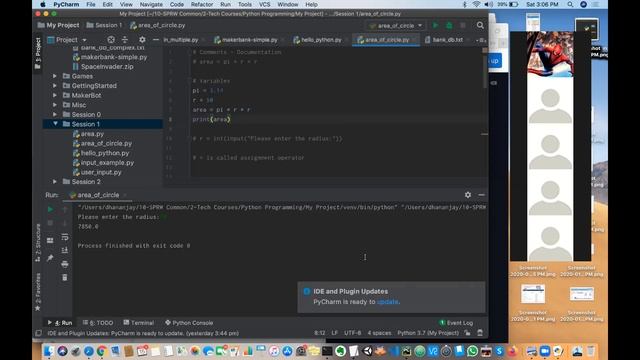This screenshot has width=640, height=360.
Task: Toggle the 2: Favorites side tab
Action: 38,291
